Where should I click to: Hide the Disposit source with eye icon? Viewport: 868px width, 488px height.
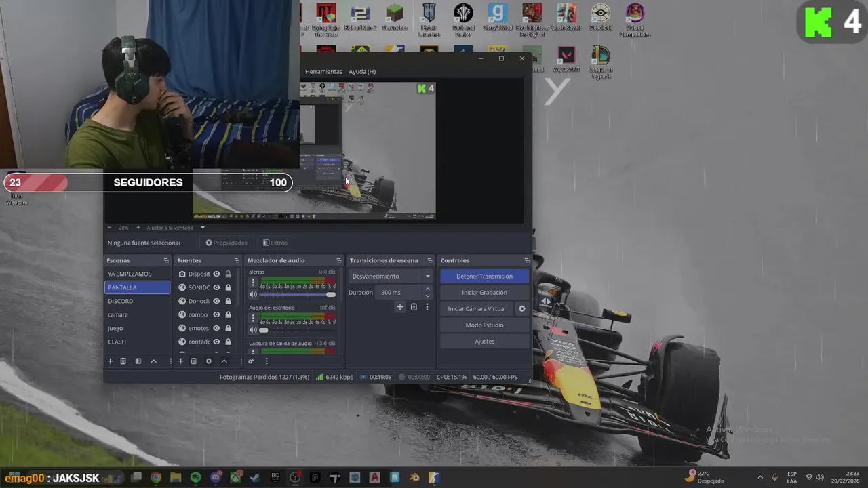point(216,274)
